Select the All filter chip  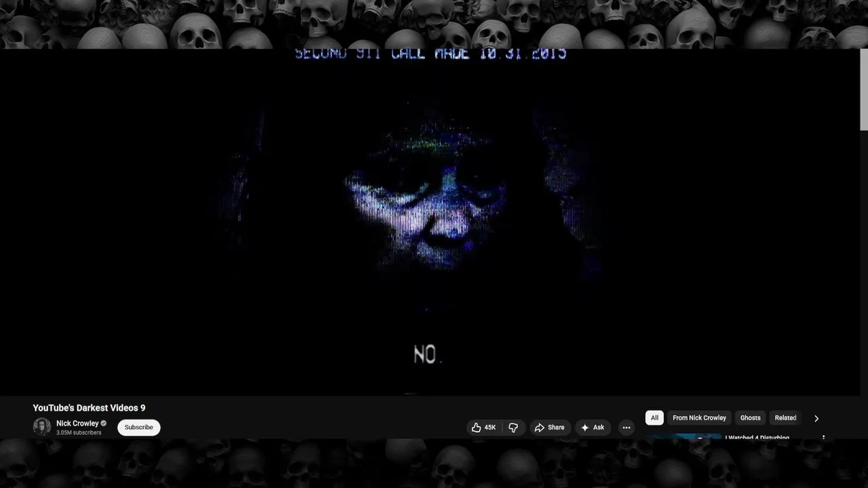point(654,418)
